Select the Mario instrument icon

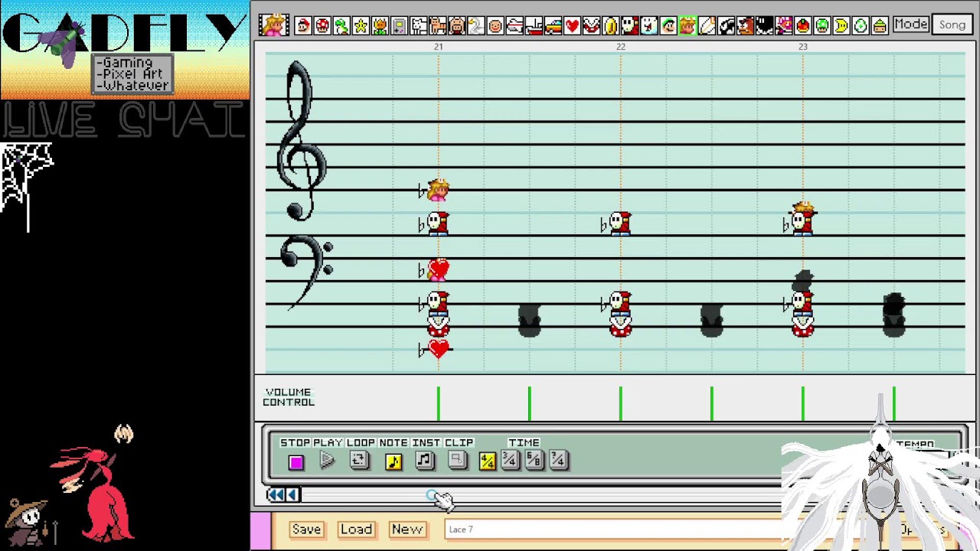[303, 25]
